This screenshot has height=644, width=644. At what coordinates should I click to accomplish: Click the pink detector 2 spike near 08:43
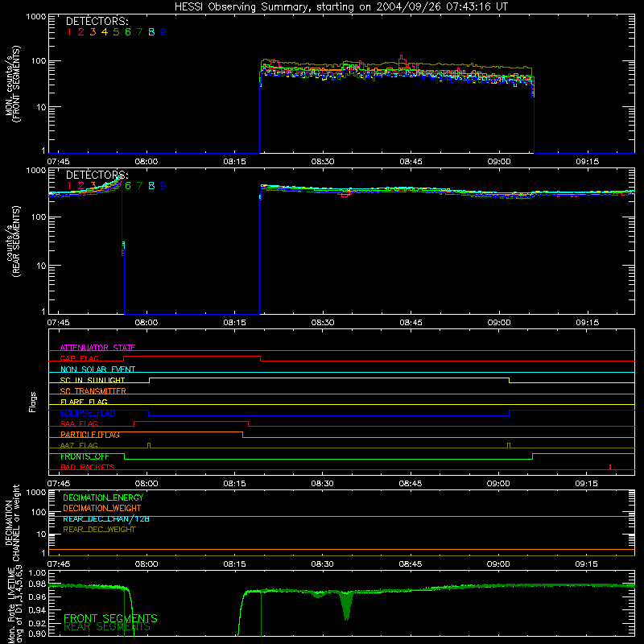(402, 61)
